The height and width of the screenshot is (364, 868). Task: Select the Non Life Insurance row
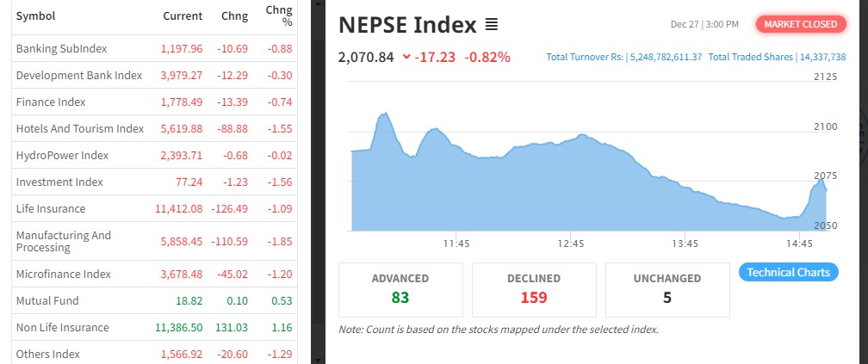coord(62,328)
